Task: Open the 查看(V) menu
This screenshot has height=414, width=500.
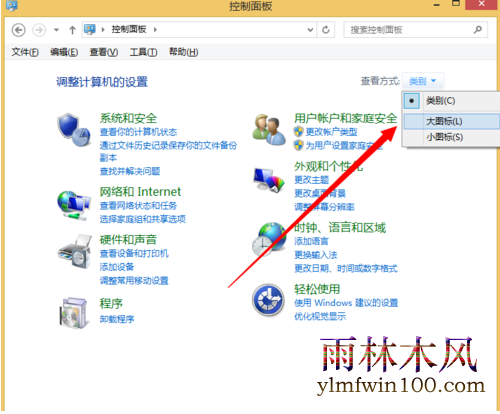Action: pos(104,52)
